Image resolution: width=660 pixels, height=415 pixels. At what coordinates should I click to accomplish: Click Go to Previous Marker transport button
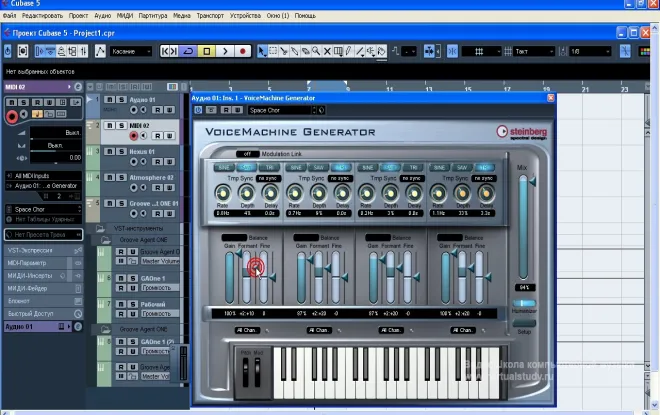pos(165,51)
